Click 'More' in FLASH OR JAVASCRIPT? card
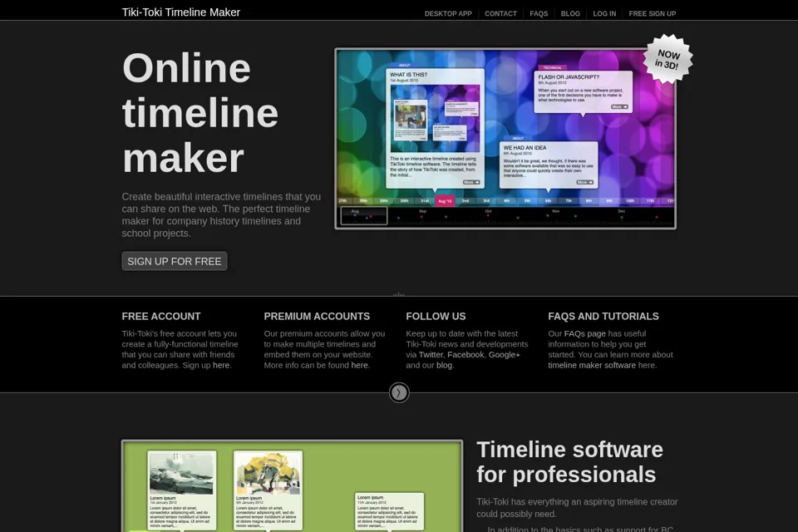Image resolution: width=798 pixels, height=532 pixels. pos(618,107)
